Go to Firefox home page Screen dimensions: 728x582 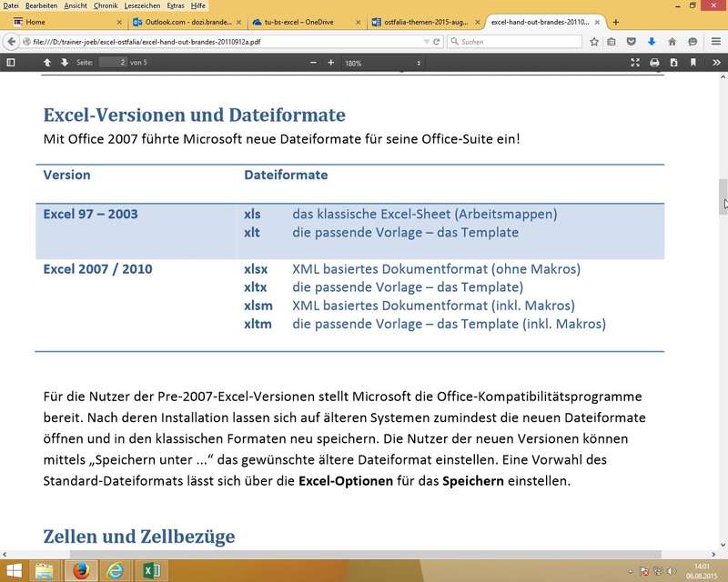tap(672, 41)
